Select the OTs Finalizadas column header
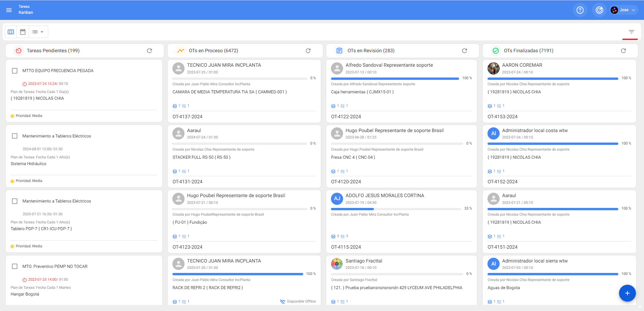Viewport: 644px width, 311px height. click(528, 51)
